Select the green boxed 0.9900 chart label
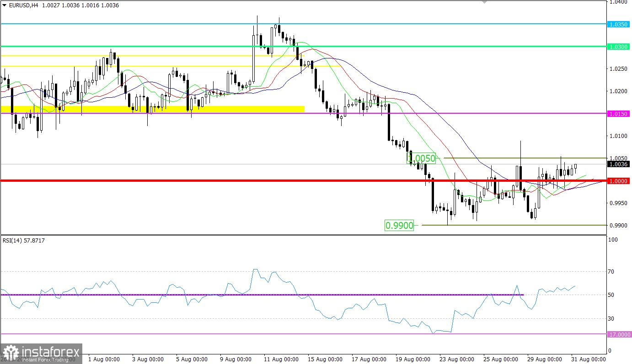This screenshot has width=632, height=364. click(399, 225)
